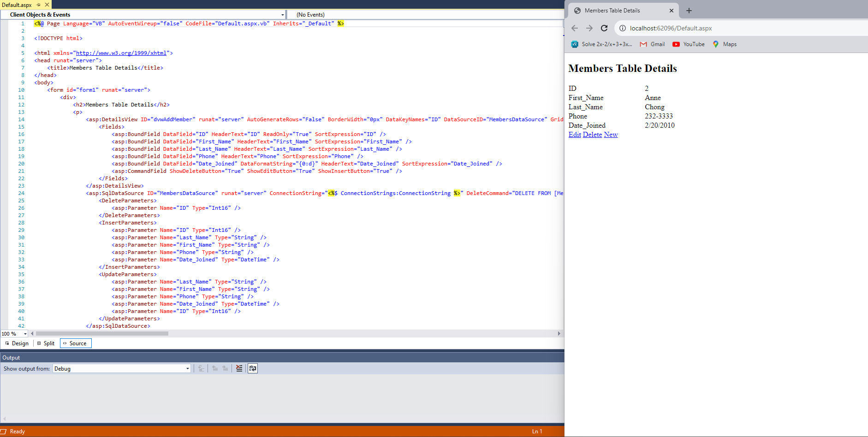Viewport: 868px width, 437px height.
Task: Open the Show output from Debug dropdown
Action: coord(187,368)
